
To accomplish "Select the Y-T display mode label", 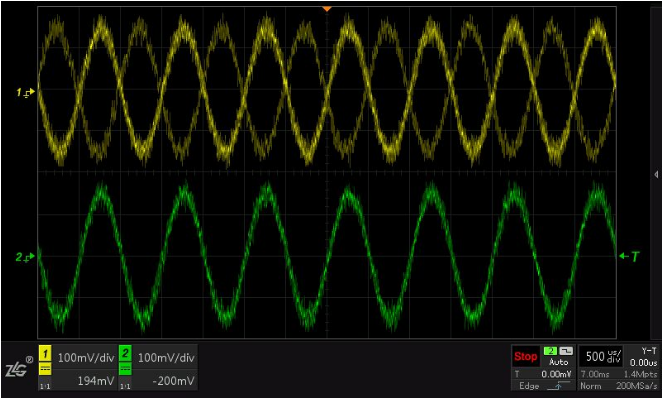I will tap(648, 350).
